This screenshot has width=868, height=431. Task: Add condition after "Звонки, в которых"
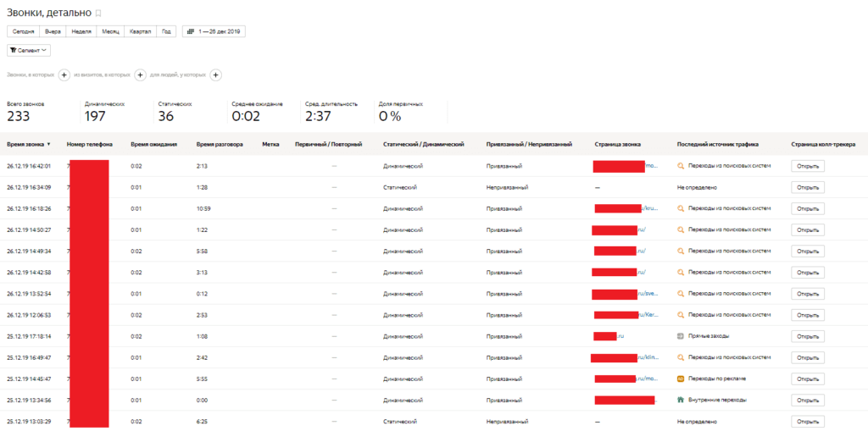(64, 75)
